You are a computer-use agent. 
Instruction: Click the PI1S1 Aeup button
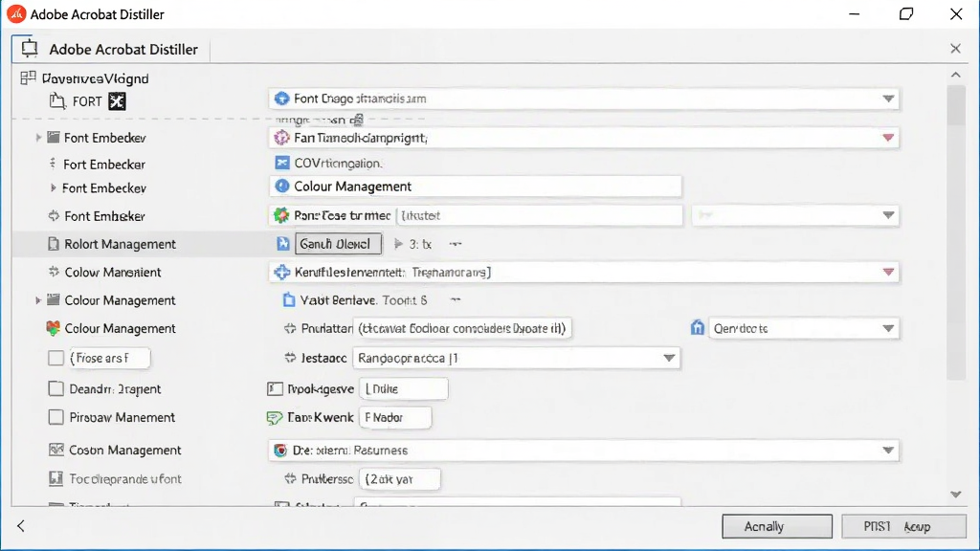[903, 527]
